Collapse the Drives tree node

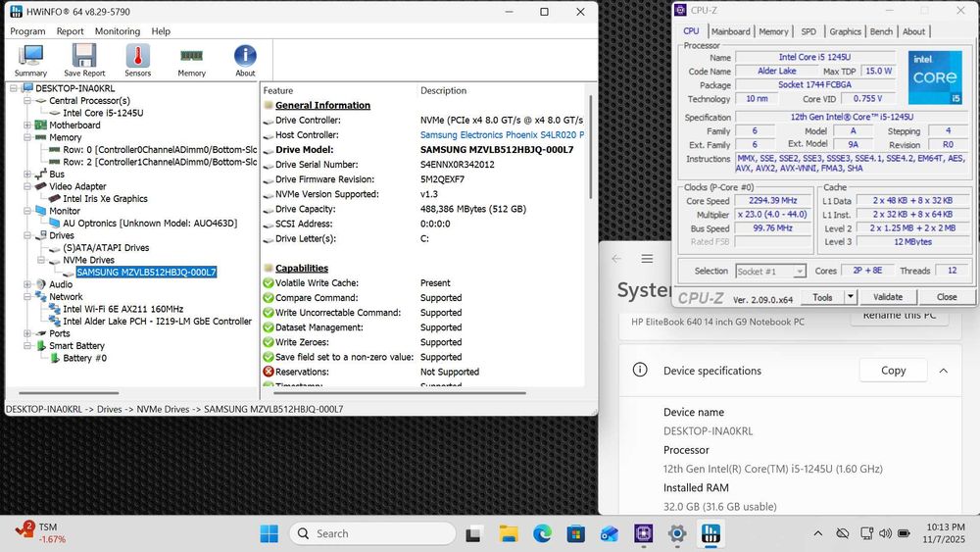pos(26,235)
